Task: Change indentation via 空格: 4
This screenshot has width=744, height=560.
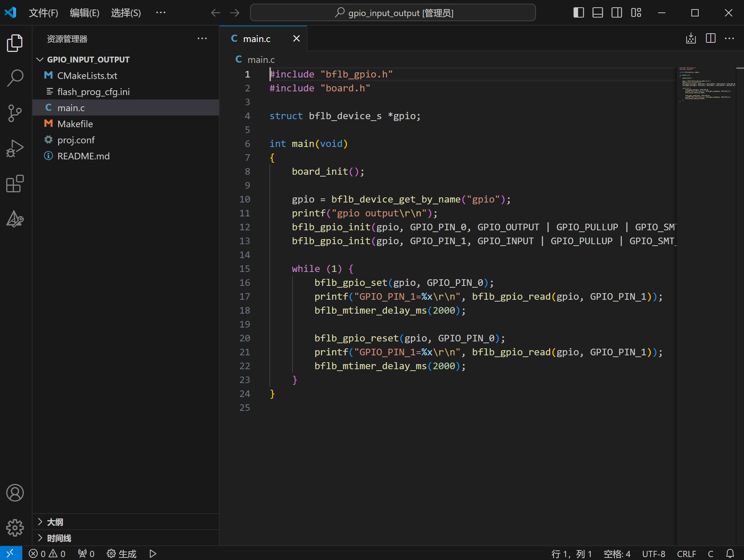Action: click(617, 554)
